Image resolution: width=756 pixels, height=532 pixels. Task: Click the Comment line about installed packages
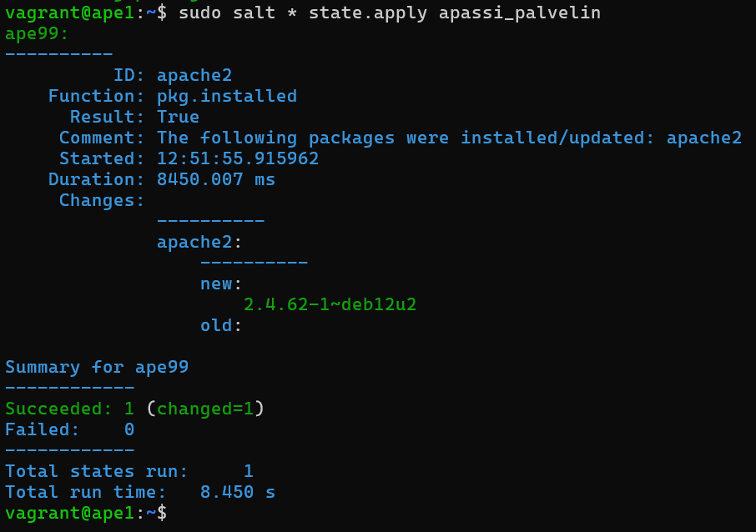(449, 138)
